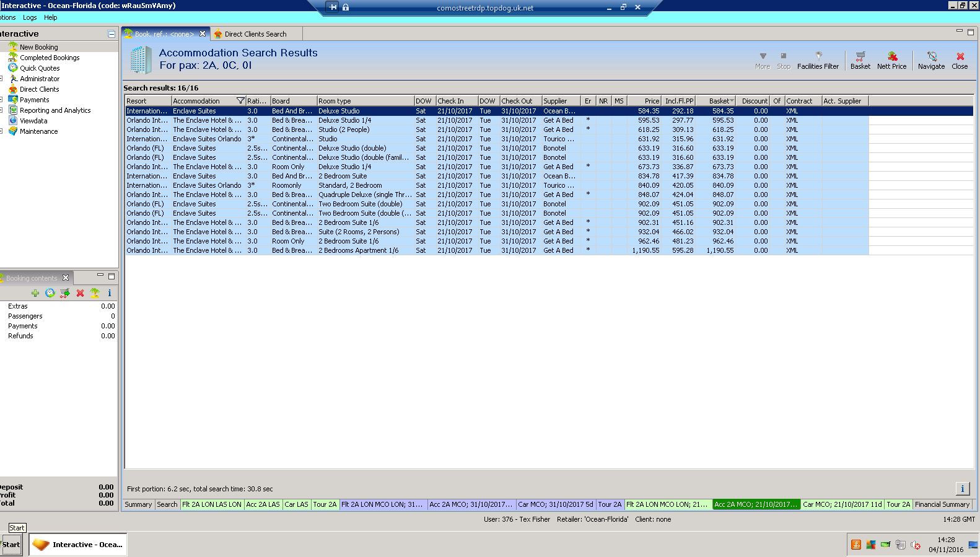The width and height of the screenshot is (980, 557).
Task: Select the Studio (2 People) row
Action: coord(497,129)
